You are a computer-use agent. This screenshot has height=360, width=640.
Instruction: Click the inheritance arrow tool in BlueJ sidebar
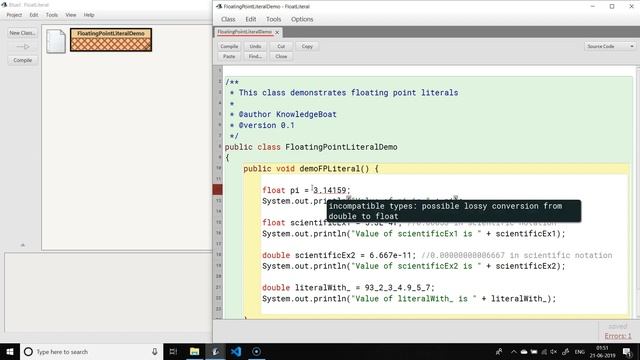(x=22, y=47)
